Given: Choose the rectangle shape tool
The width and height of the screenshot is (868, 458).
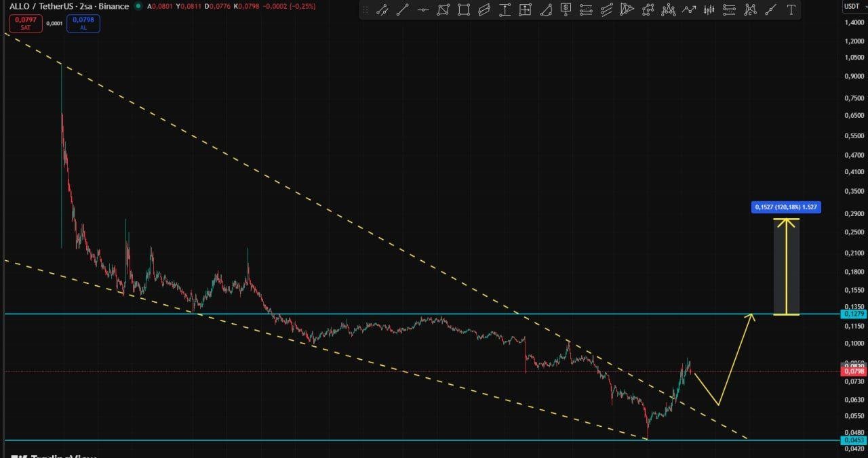Looking at the screenshot, I should [x=463, y=9].
